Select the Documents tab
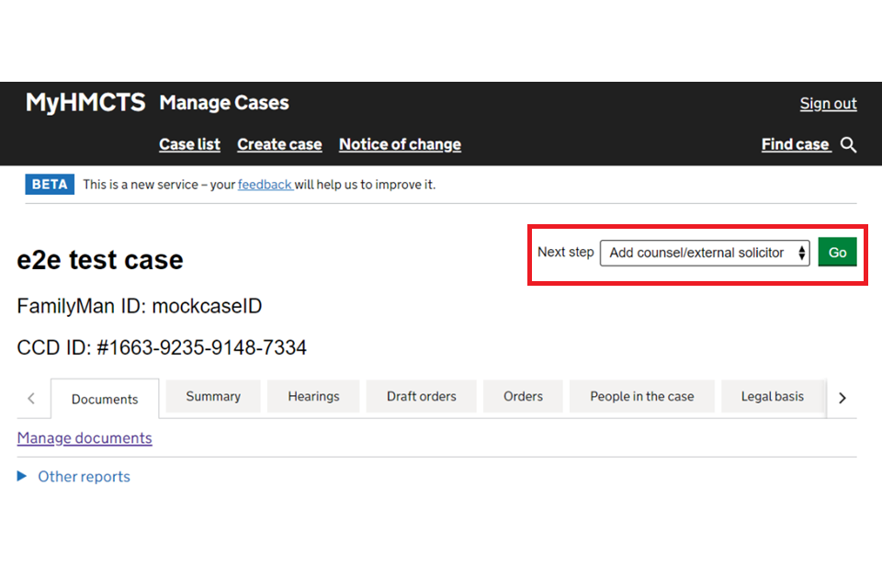This screenshot has height=588, width=882. (105, 399)
